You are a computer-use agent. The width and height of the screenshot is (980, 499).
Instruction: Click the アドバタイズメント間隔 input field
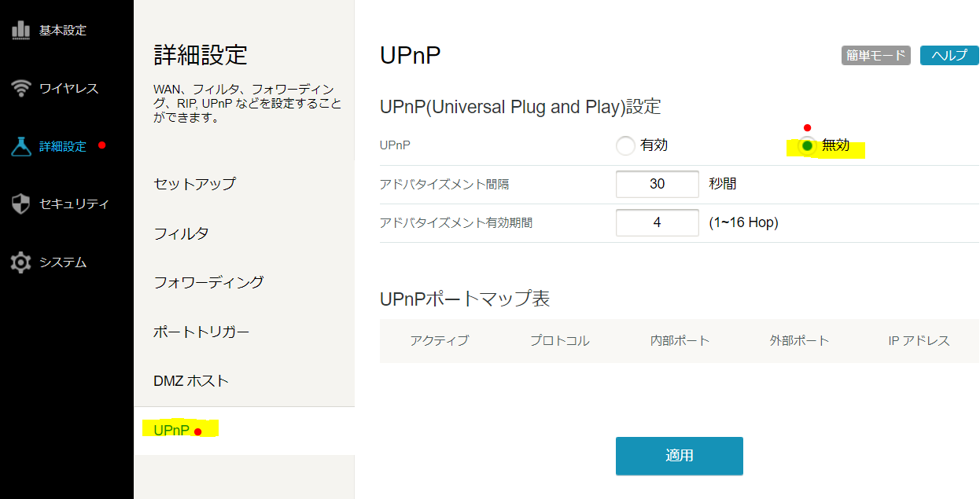657,185
